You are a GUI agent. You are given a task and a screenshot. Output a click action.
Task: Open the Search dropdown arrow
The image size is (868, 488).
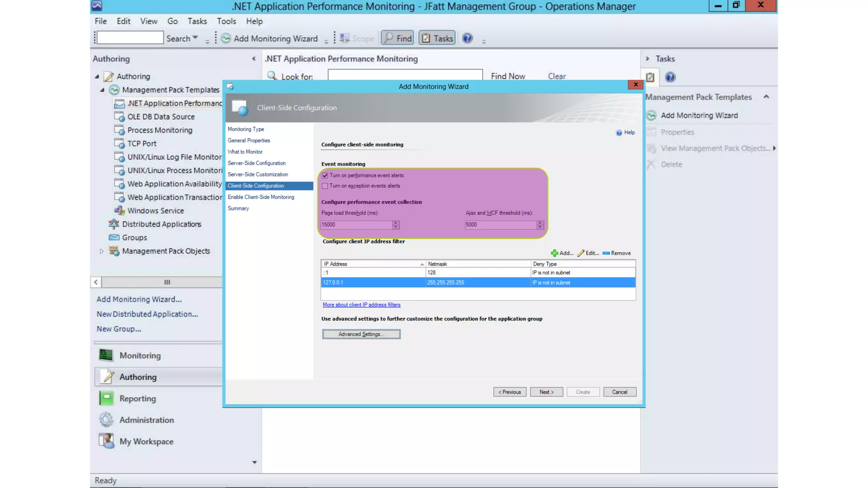pos(195,38)
